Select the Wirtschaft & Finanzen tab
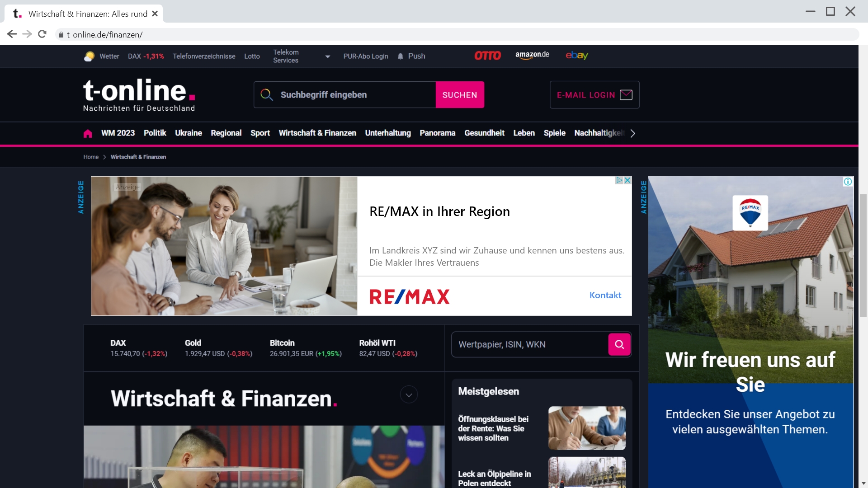 317,133
